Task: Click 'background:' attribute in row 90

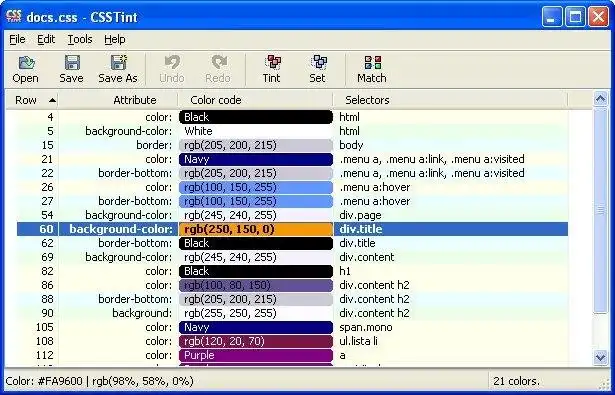Action: (142, 313)
